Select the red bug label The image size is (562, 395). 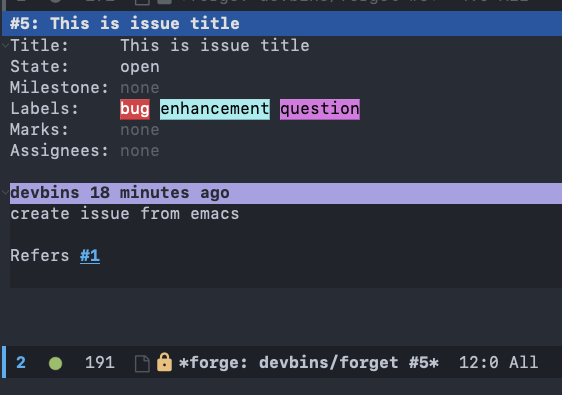tap(135, 109)
